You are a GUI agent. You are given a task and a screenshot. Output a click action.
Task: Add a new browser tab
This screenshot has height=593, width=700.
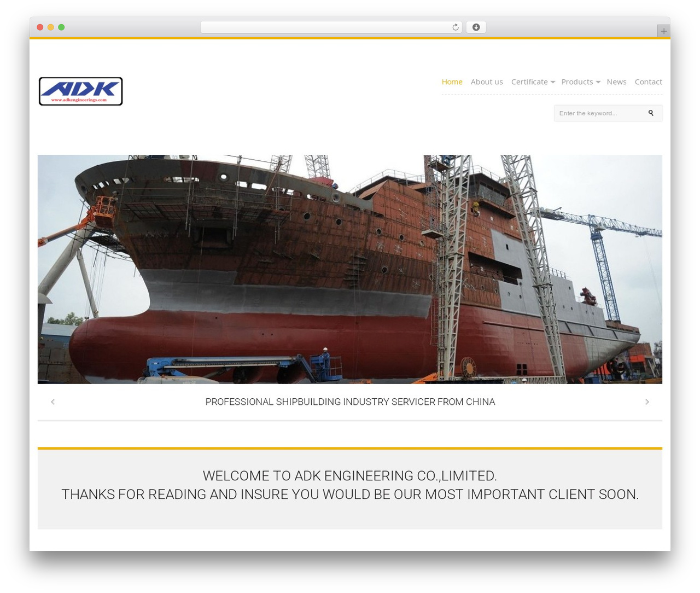(663, 31)
